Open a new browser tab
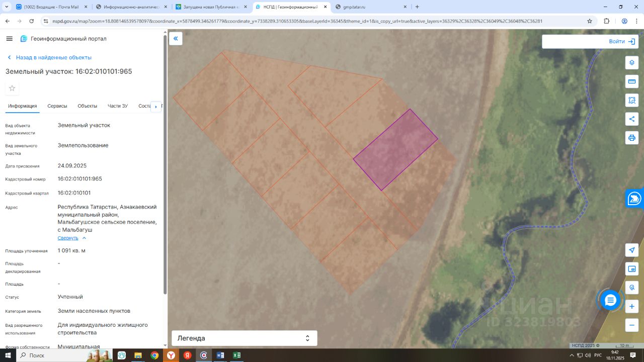Image resolution: width=644 pixels, height=362 pixels. [x=417, y=7]
